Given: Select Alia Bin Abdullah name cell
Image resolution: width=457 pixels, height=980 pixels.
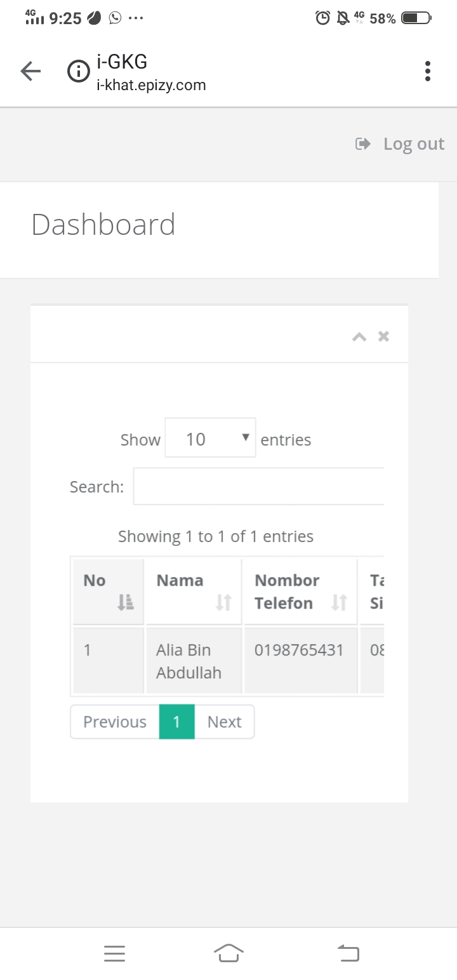Looking at the screenshot, I should tap(194, 661).
